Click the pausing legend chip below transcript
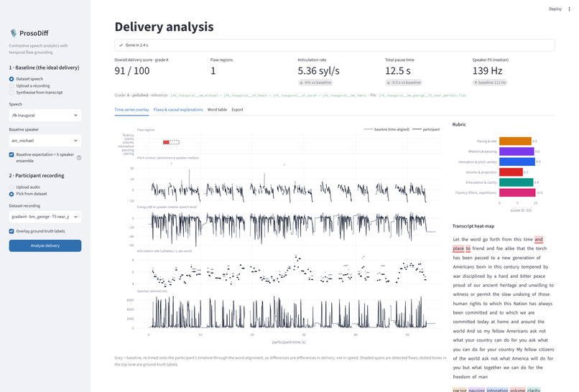The image size is (579, 392). pyautogui.click(x=477, y=390)
